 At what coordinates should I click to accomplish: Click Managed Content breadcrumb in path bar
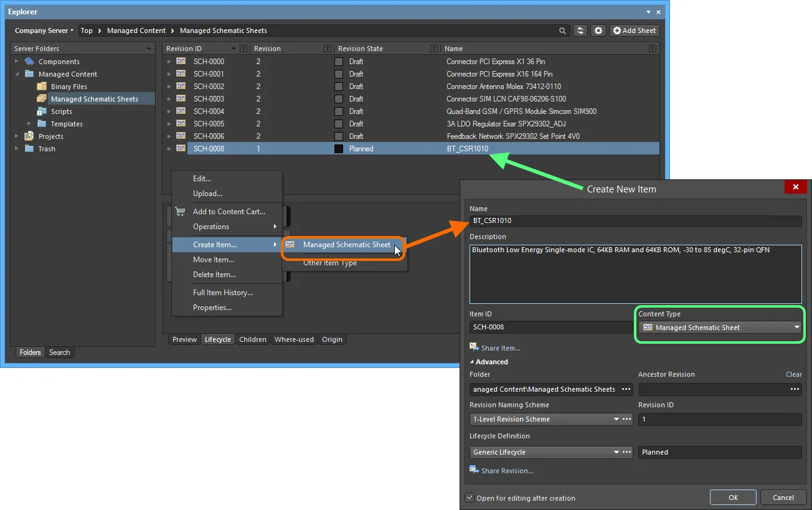tap(136, 31)
